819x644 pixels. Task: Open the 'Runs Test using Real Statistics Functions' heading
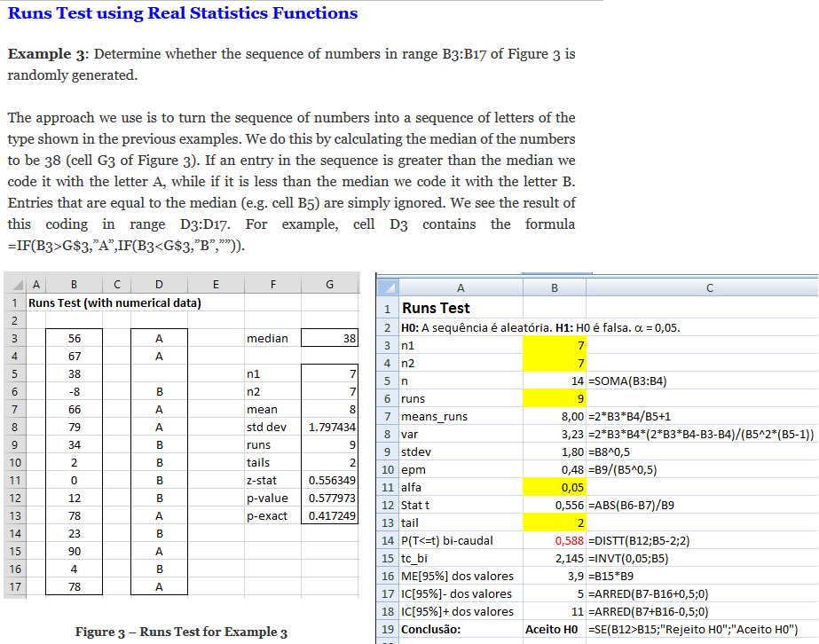[183, 13]
